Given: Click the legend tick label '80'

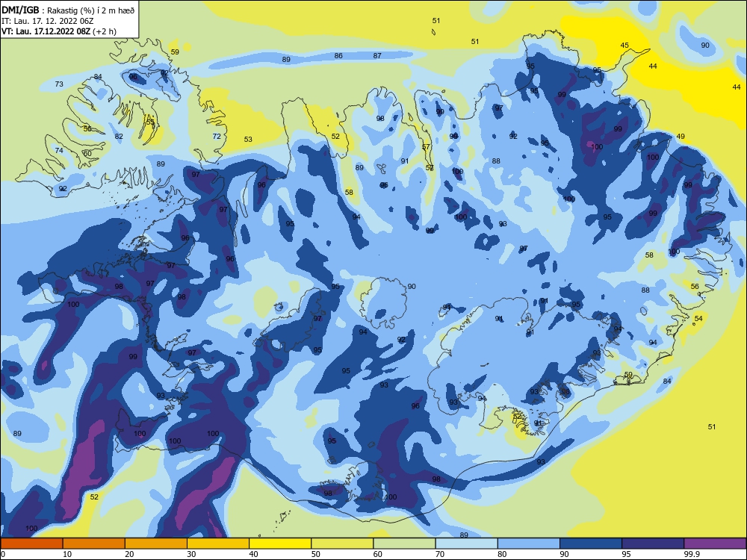Looking at the screenshot, I should (502, 554).
